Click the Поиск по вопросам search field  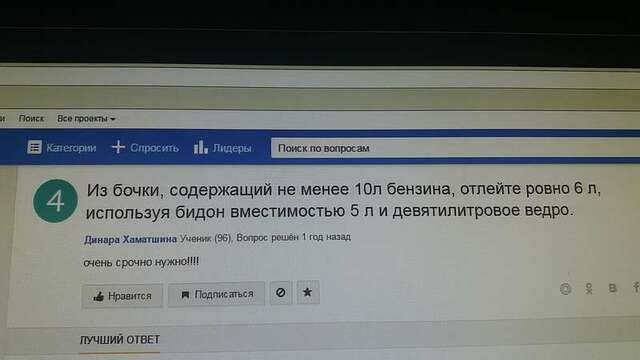pos(455,148)
